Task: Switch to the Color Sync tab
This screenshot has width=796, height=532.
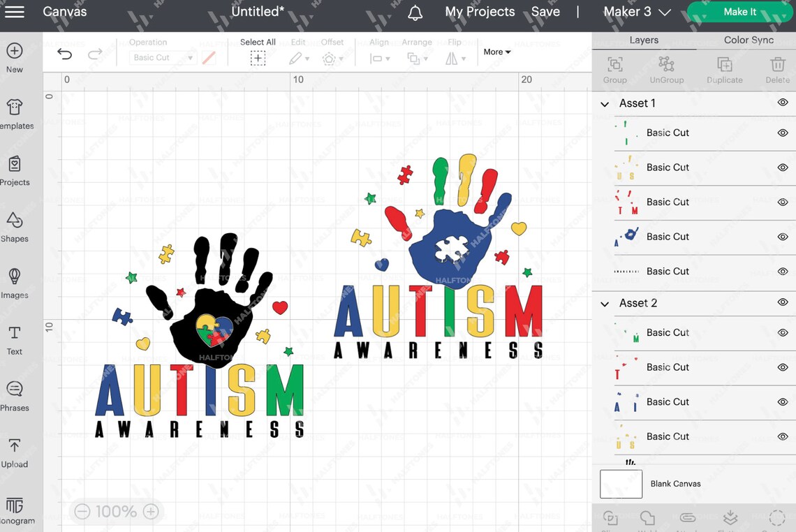Action: coord(748,40)
